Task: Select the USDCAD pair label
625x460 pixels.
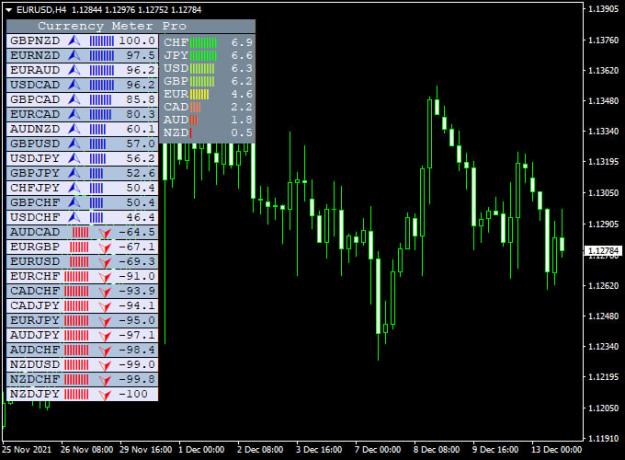Action: click(35, 85)
